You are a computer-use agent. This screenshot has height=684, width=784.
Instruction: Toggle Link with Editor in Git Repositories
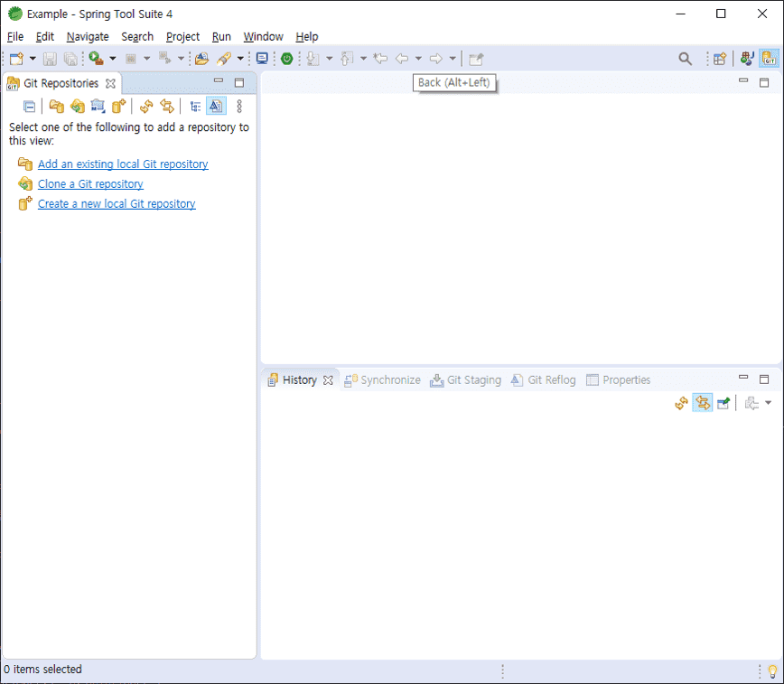[x=167, y=107]
